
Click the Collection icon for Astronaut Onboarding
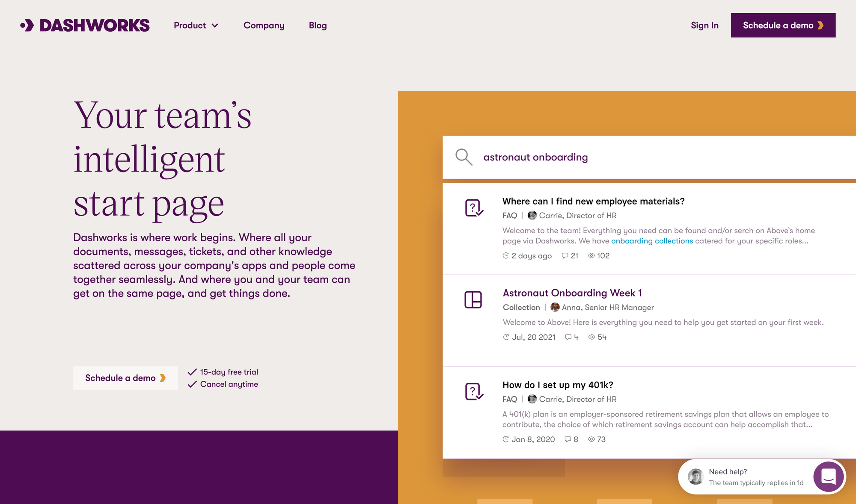(x=473, y=299)
